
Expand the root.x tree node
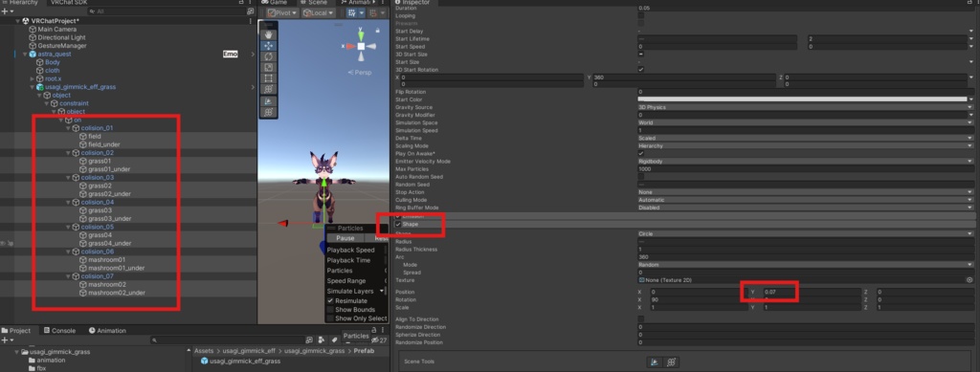click(32, 78)
